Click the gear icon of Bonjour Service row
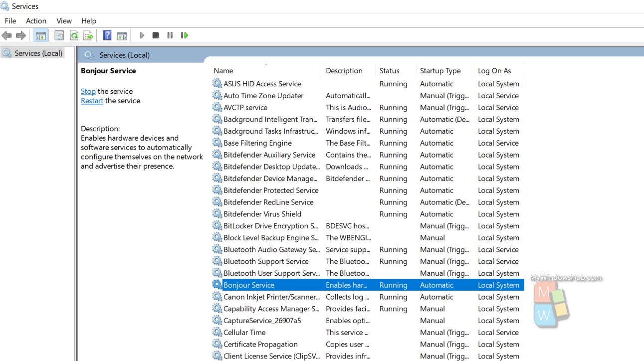The width and height of the screenshot is (644, 361). click(x=217, y=285)
